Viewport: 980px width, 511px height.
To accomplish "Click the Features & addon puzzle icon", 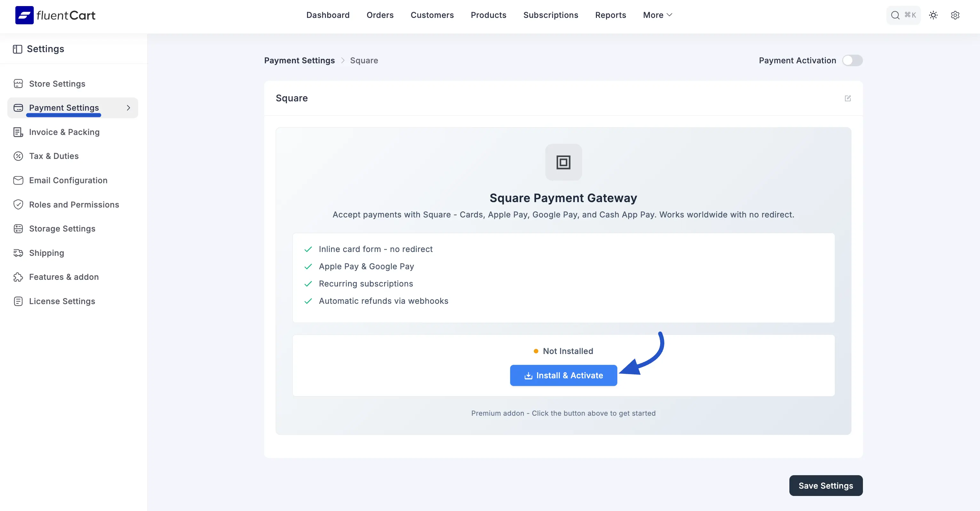I will click(x=18, y=277).
